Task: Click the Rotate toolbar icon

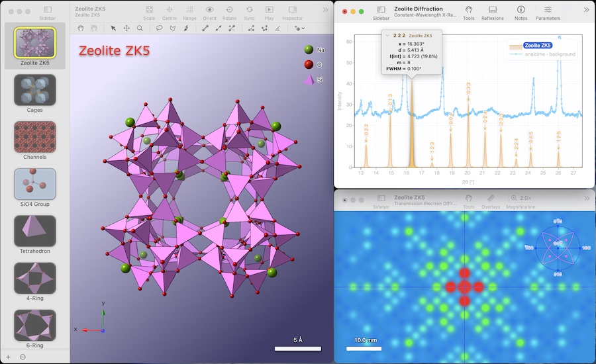Action: click(x=229, y=9)
